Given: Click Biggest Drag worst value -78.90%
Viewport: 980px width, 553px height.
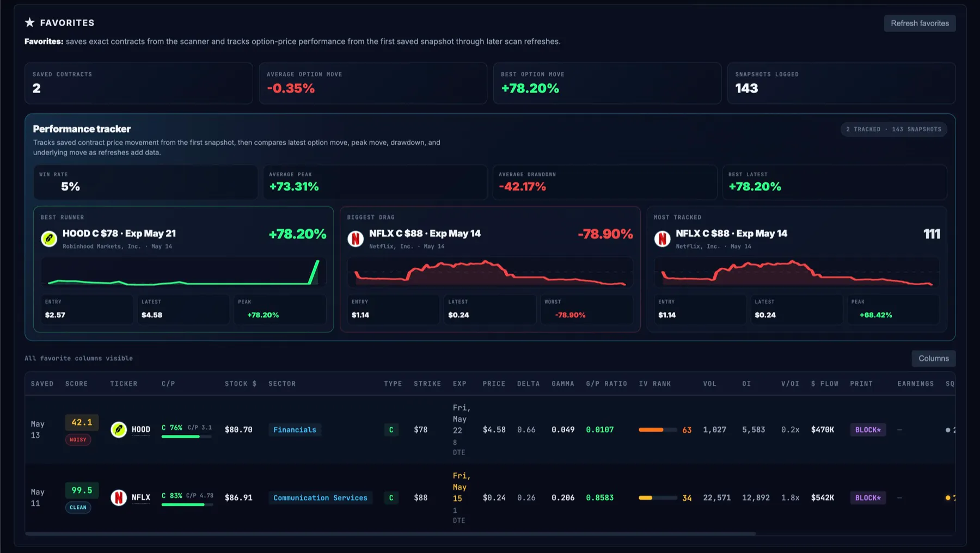Looking at the screenshot, I should (570, 315).
